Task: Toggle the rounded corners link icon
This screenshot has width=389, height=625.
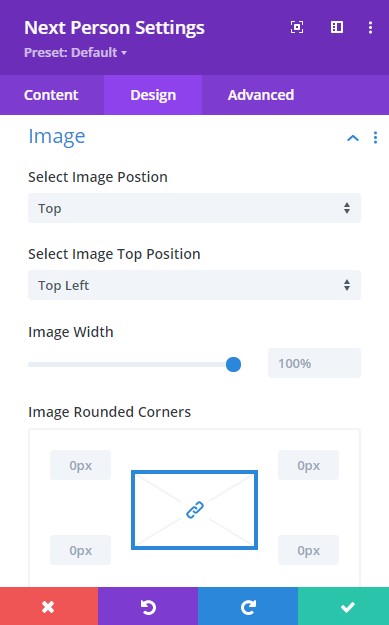Action: pos(195,510)
